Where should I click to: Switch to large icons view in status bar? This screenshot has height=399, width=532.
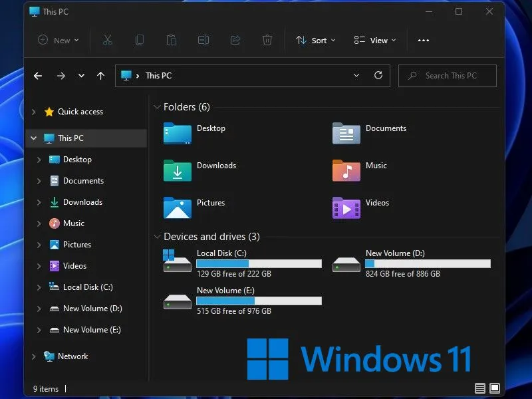pos(495,388)
